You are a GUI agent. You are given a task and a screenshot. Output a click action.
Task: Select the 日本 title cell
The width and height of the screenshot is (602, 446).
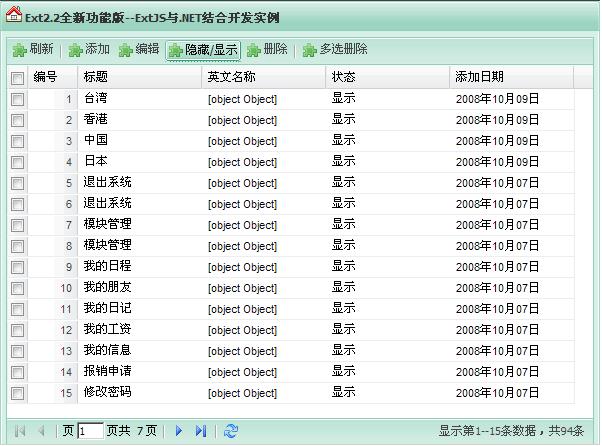[139, 162]
